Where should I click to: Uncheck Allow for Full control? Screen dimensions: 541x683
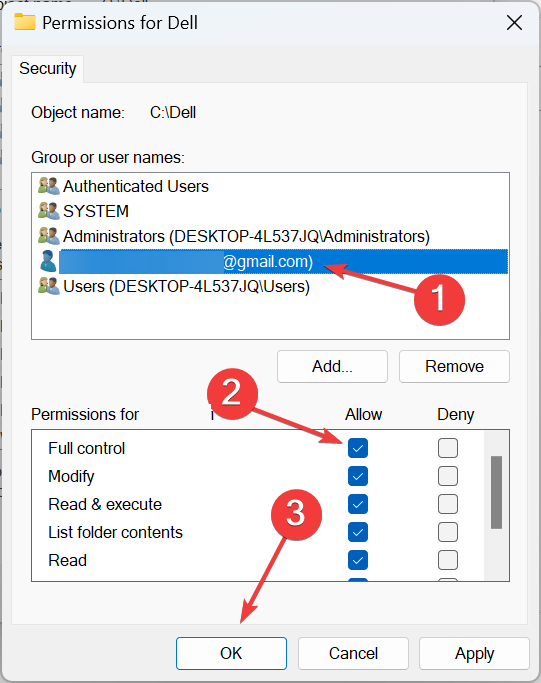(358, 448)
